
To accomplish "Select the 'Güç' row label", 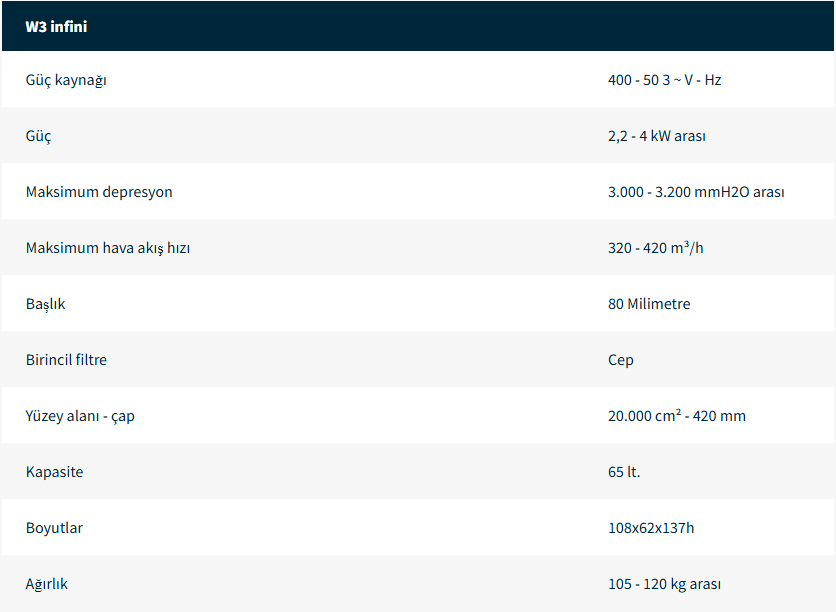I will pos(38,136).
